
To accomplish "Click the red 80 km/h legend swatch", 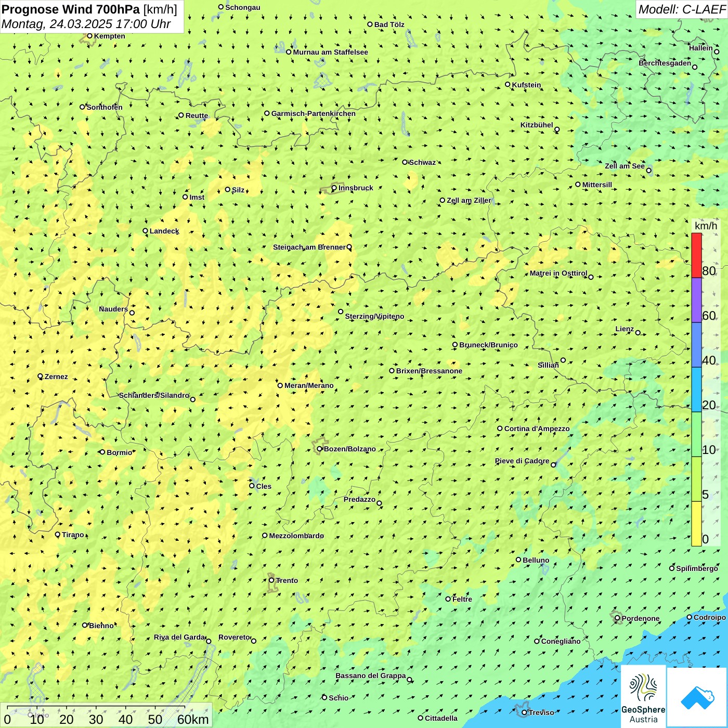I will pos(696,255).
